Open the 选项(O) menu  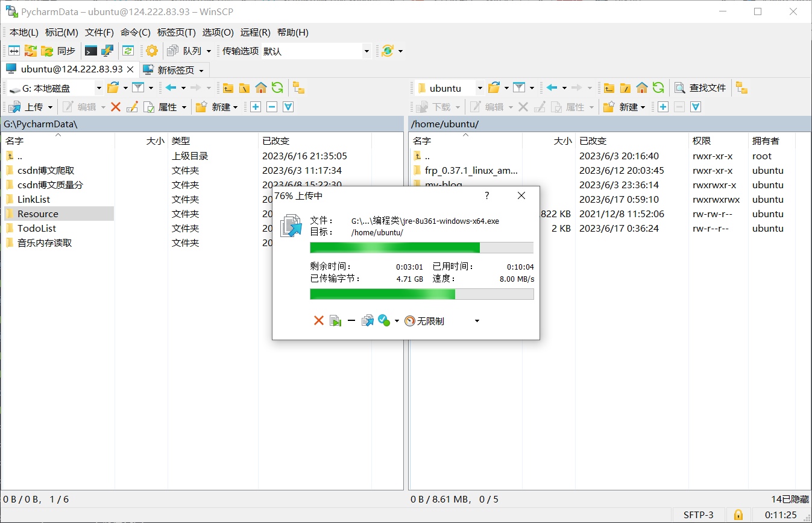coord(218,32)
